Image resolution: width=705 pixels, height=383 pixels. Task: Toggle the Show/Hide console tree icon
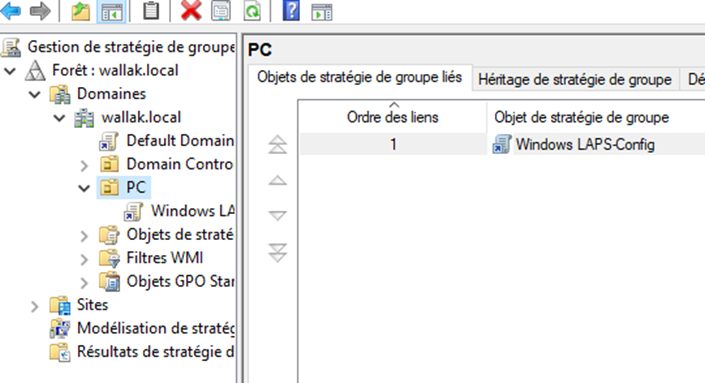tap(111, 11)
